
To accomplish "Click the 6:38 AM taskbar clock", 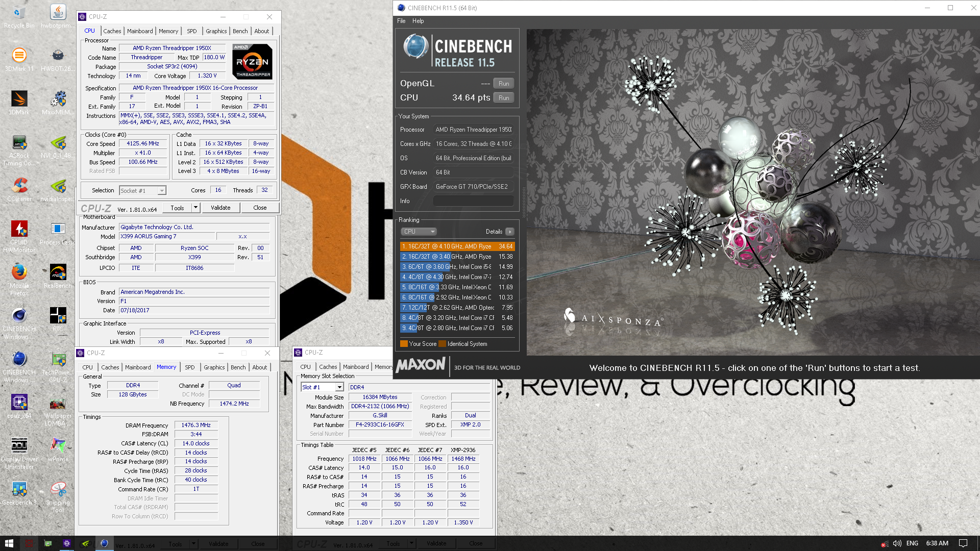I will tap(937, 543).
